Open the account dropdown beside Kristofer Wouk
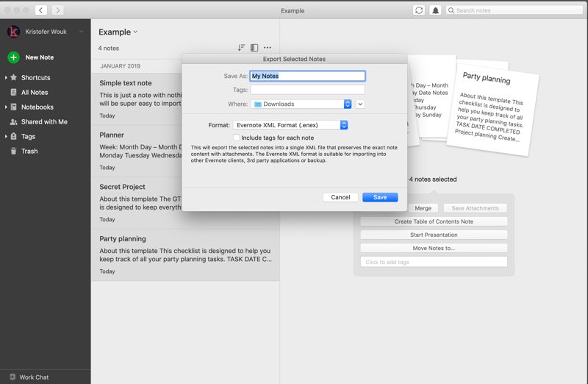 pyautogui.click(x=81, y=32)
